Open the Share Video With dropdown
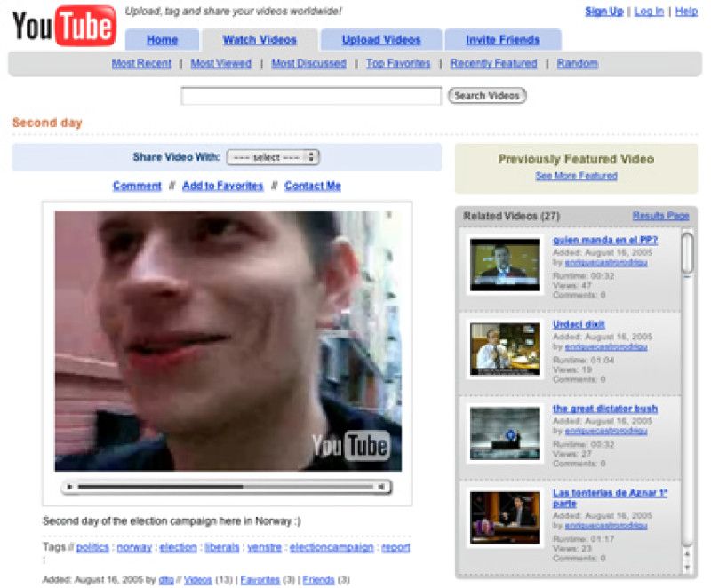Viewport: 711px width, 588px height. click(x=273, y=157)
